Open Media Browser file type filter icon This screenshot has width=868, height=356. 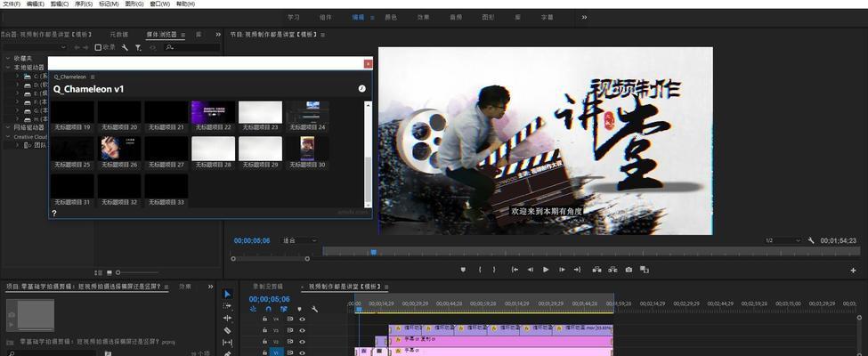click(138, 48)
